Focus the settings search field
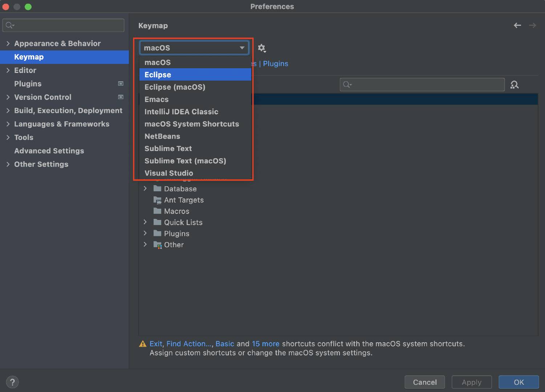Viewport: 545px width, 392px height. click(x=64, y=25)
